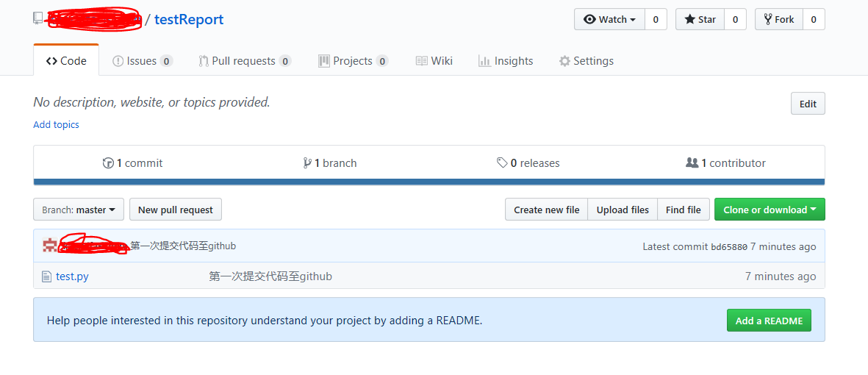Switch to the Issues tab
This screenshot has height=375, width=868.
[143, 61]
